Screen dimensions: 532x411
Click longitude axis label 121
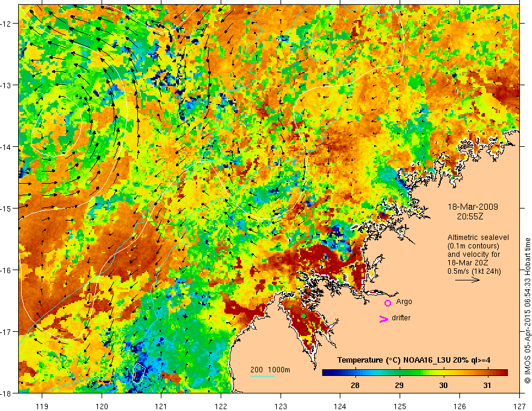point(161,406)
